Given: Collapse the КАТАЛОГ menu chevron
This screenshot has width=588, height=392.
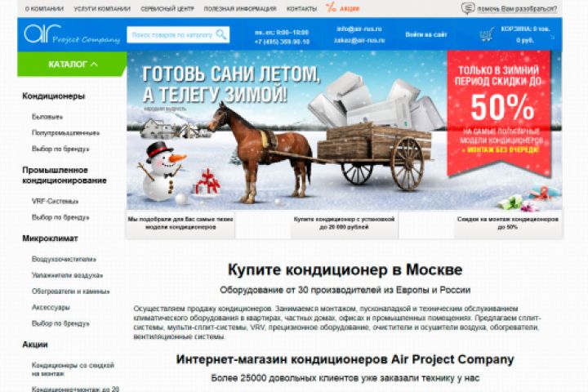Looking at the screenshot, I should tap(94, 65).
